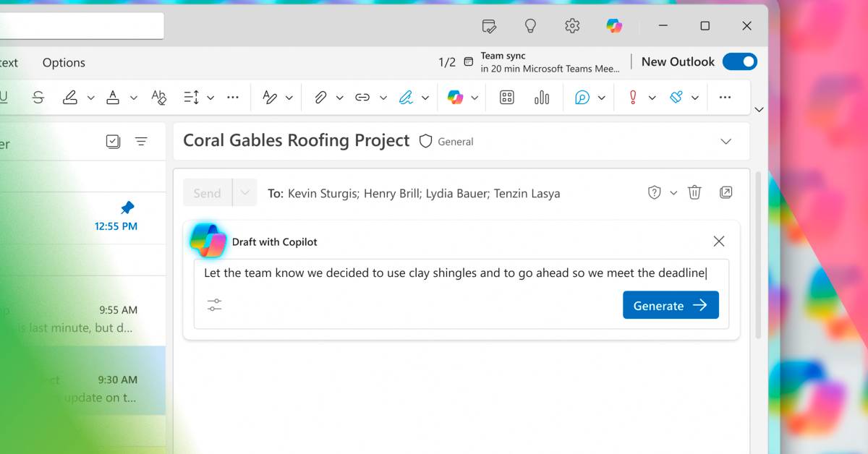This screenshot has width=868, height=454.
Task: Toggle strikethrough formatting
Action: 38,98
